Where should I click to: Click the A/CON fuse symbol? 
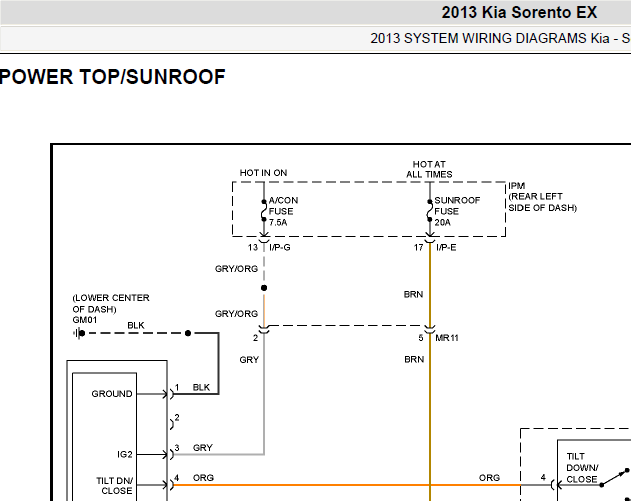pyautogui.click(x=264, y=210)
